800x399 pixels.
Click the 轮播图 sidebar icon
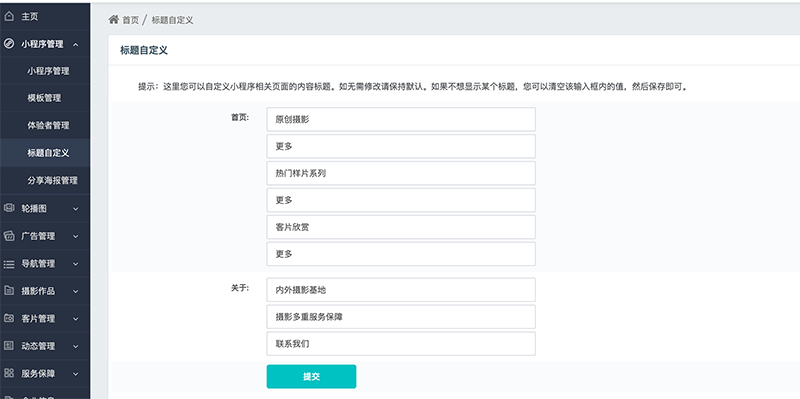(9, 208)
